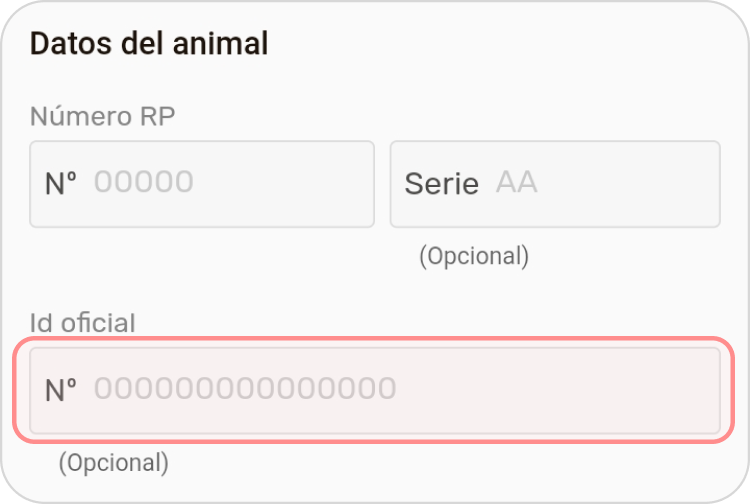This screenshot has width=750, height=504.
Task: Click into the Serie input field
Action: point(555,184)
